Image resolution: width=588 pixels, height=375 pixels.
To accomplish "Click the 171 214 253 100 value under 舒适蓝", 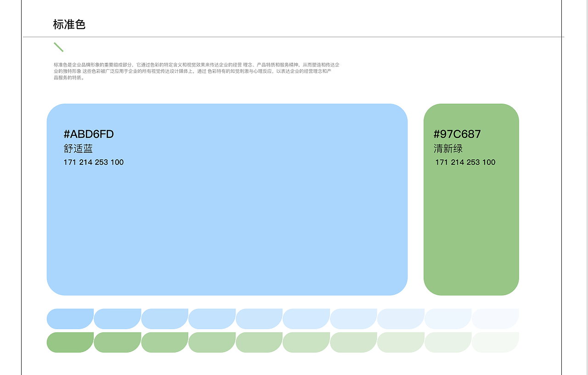I will (94, 162).
